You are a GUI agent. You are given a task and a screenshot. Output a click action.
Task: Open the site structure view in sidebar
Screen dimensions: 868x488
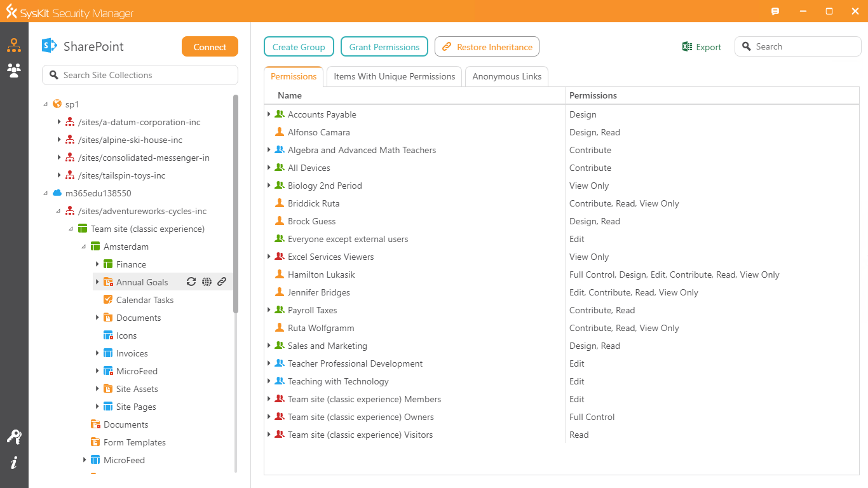click(14, 46)
